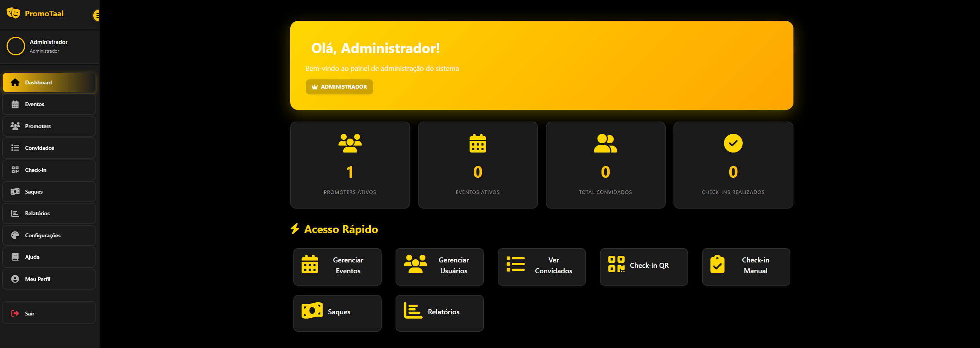Click the Check-in Manual clipboard icon
This screenshot has width=980, height=348.
point(717,265)
